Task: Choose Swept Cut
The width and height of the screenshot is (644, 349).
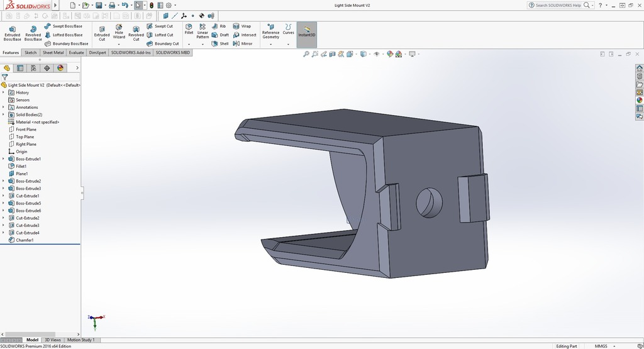Action: click(x=160, y=26)
